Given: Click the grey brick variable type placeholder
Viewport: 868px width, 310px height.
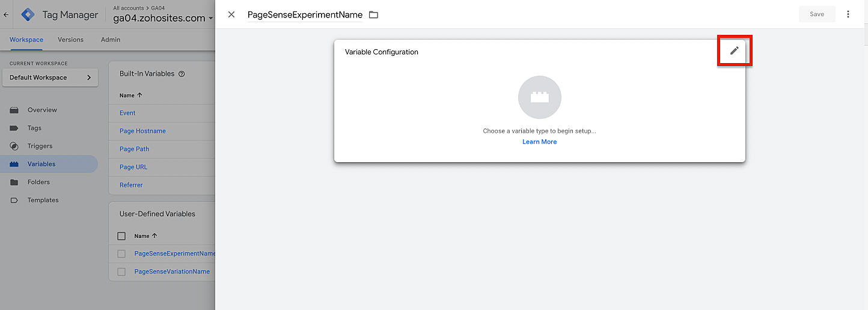Looking at the screenshot, I should coord(540,97).
